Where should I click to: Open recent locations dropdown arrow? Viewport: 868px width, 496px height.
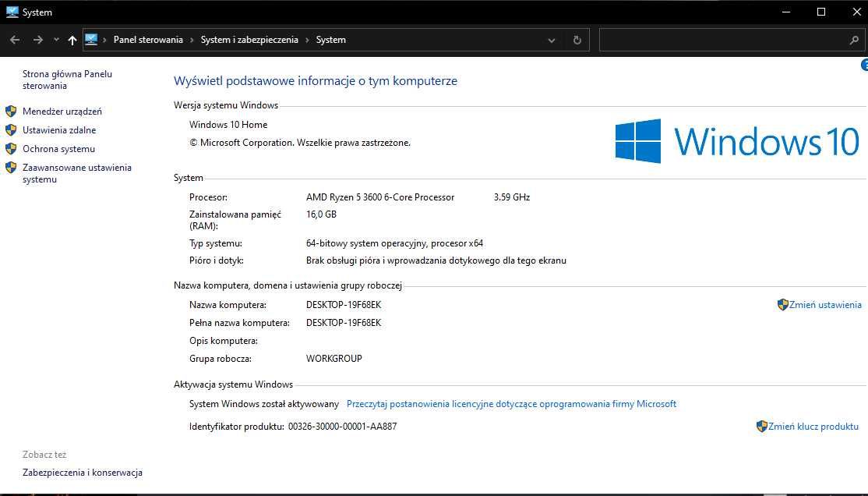(56, 40)
